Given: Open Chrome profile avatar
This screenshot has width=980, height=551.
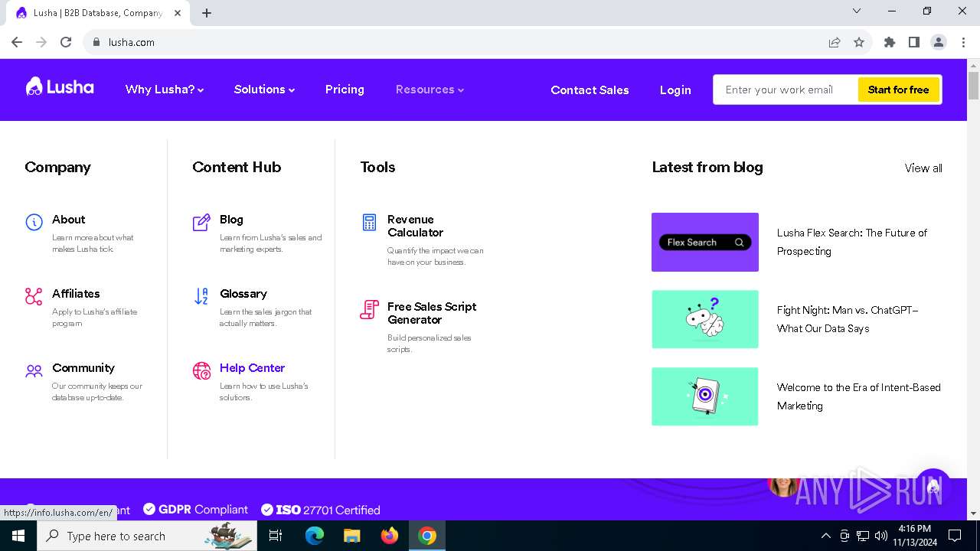Looking at the screenshot, I should pos(939,42).
